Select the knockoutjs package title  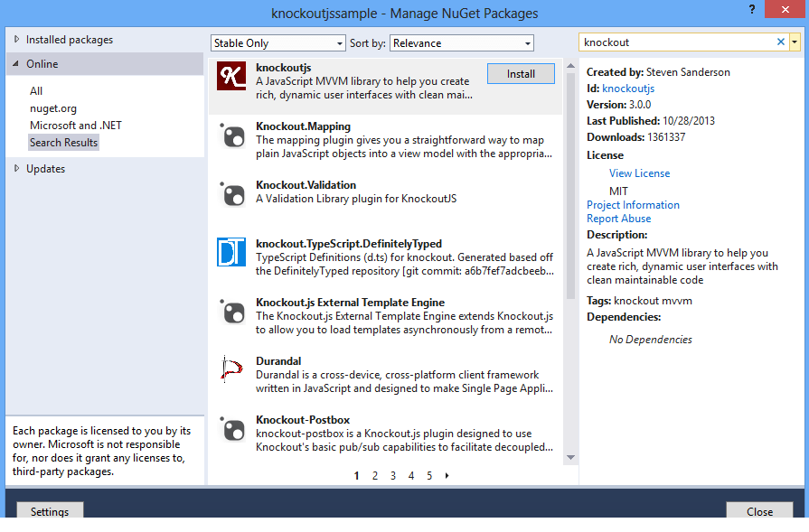[x=283, y=68]
